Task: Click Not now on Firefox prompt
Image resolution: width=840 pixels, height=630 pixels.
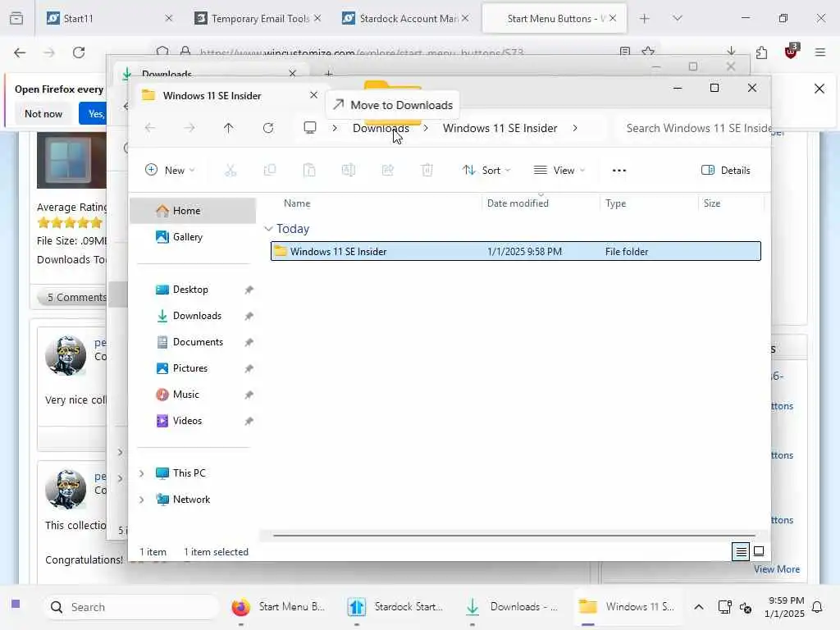Action: point(43,113)
